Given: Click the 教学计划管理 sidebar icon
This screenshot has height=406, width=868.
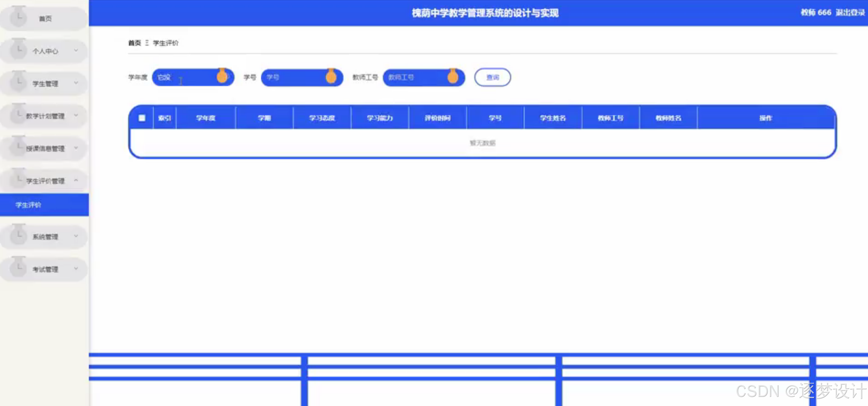Looking at the screenshot, I should click(19, 115).
